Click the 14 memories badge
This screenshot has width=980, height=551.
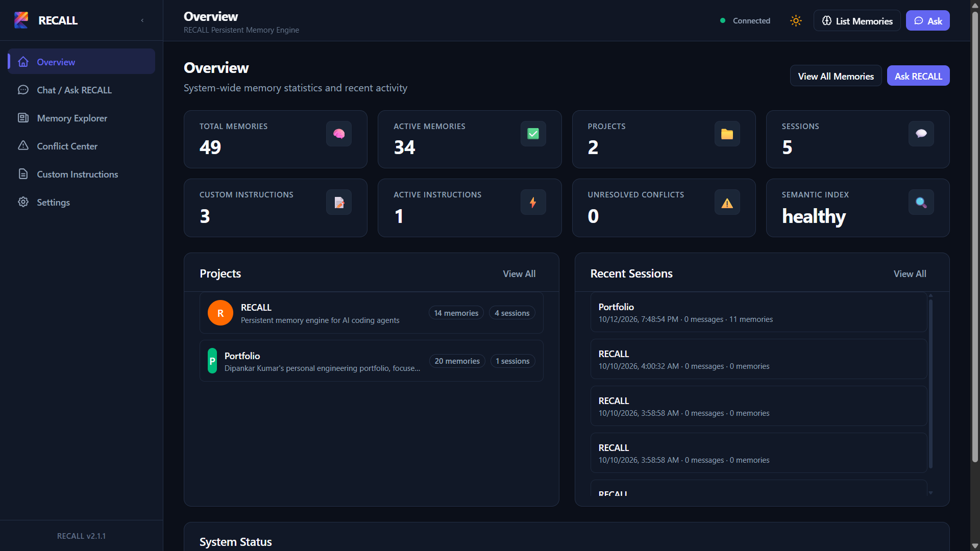point(456,313)
